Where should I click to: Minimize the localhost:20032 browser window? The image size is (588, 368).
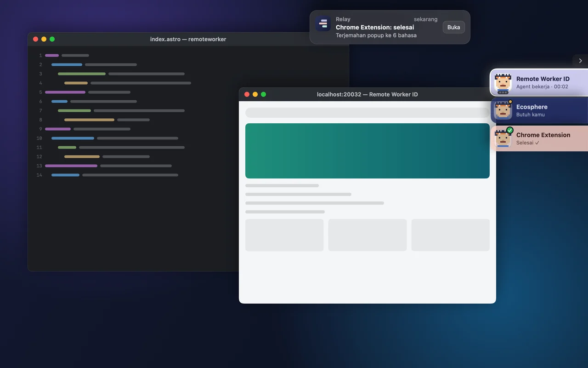click(255, 94)
